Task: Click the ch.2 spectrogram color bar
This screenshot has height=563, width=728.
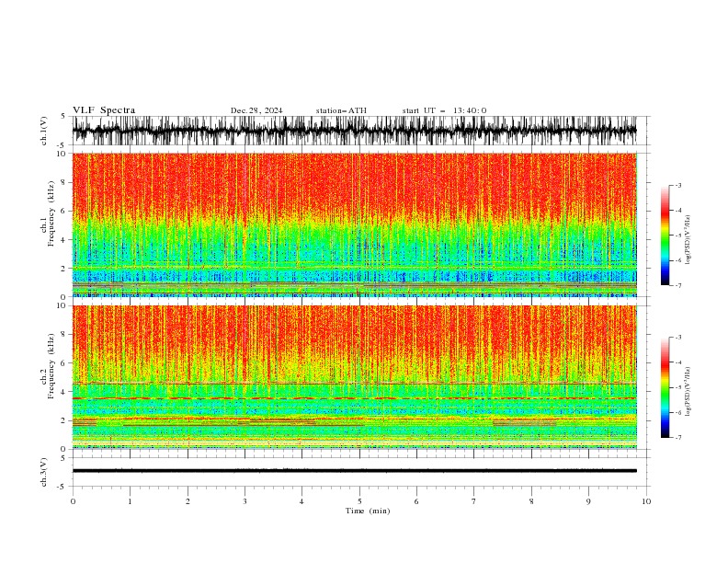Action: click(x=665, y=387)
